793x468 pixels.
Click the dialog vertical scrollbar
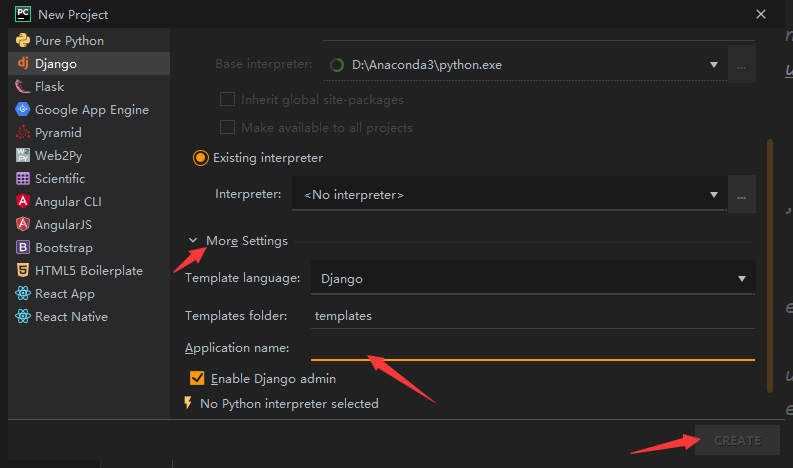[x=770, y=266]
